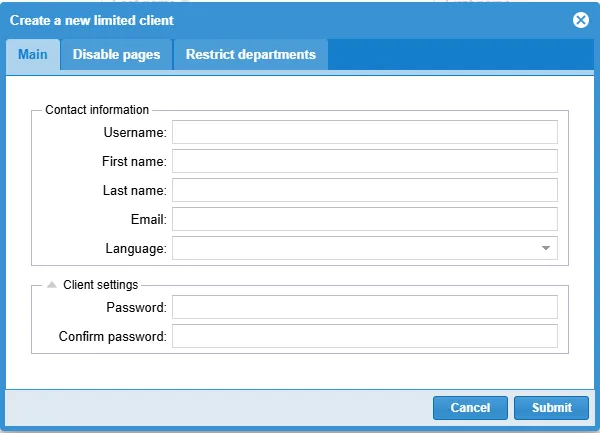Open the Restrict departments tab
600x433 pixels.
coord(251,54)
